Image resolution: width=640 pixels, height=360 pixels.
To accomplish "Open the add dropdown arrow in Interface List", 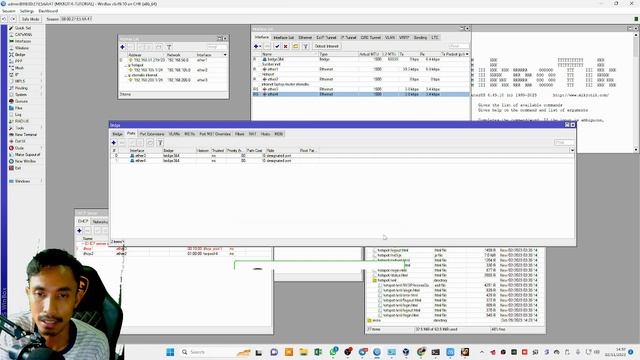I will [260, 46].
